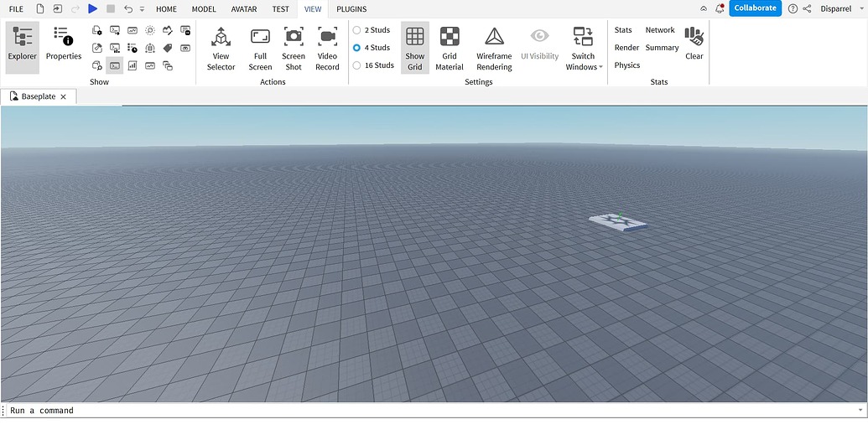This screenshot has height=440, width=868.
Task: Select the 2 Studs radio option
Action: click(357, 30)
